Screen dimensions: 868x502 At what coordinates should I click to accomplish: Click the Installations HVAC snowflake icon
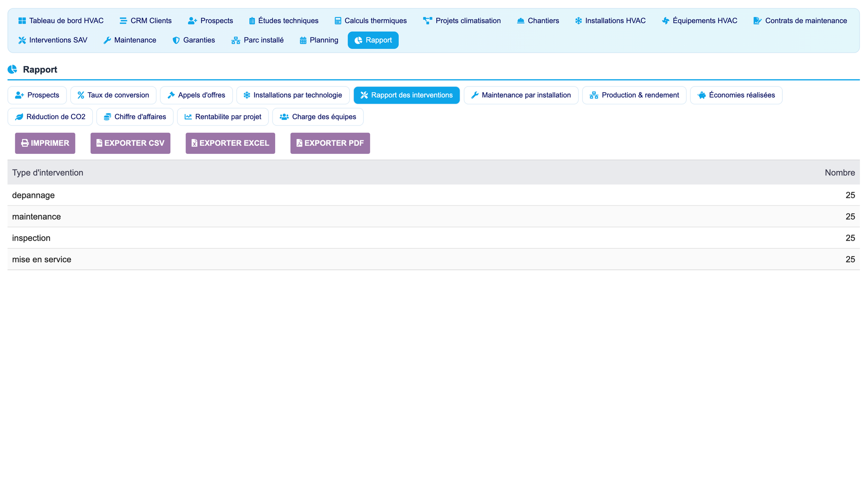[578, 21]
